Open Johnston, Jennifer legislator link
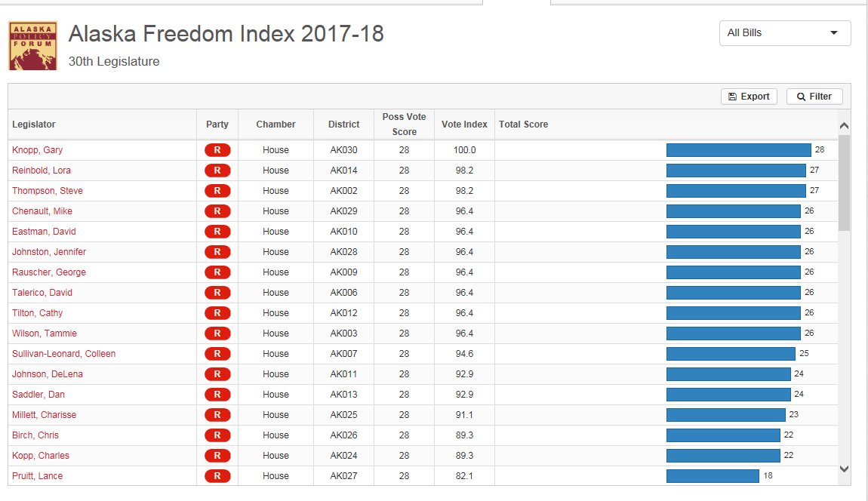Screen dimensions: 868x501 (49, 252)
